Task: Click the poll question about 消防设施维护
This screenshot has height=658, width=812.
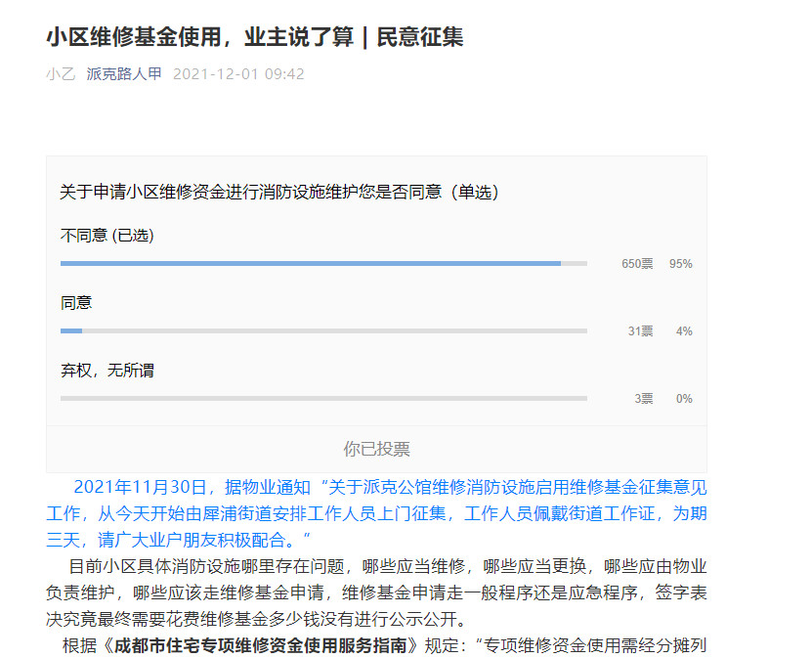Action: [x=279, y=193]
